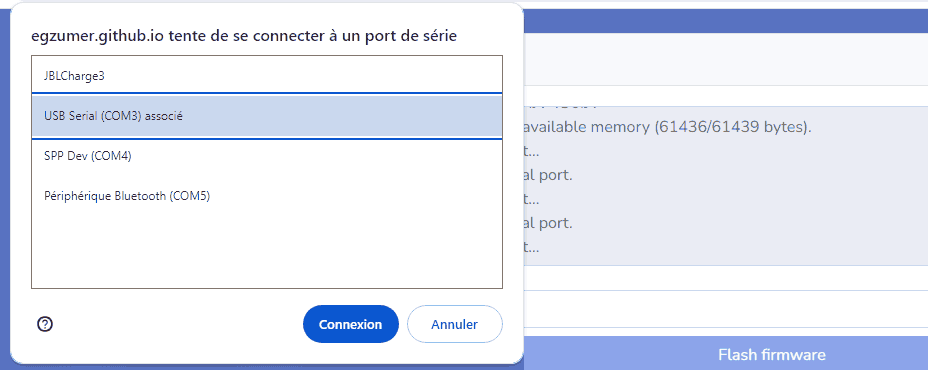Image resolution: width=928 pixels, height=370 pixels.
Task: Click the white strip directly below the log
Action: pos(726,278)
